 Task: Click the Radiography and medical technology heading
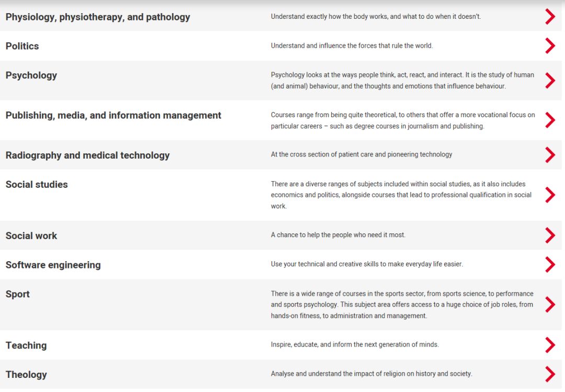pyautogui.click(x=87, y=155)
